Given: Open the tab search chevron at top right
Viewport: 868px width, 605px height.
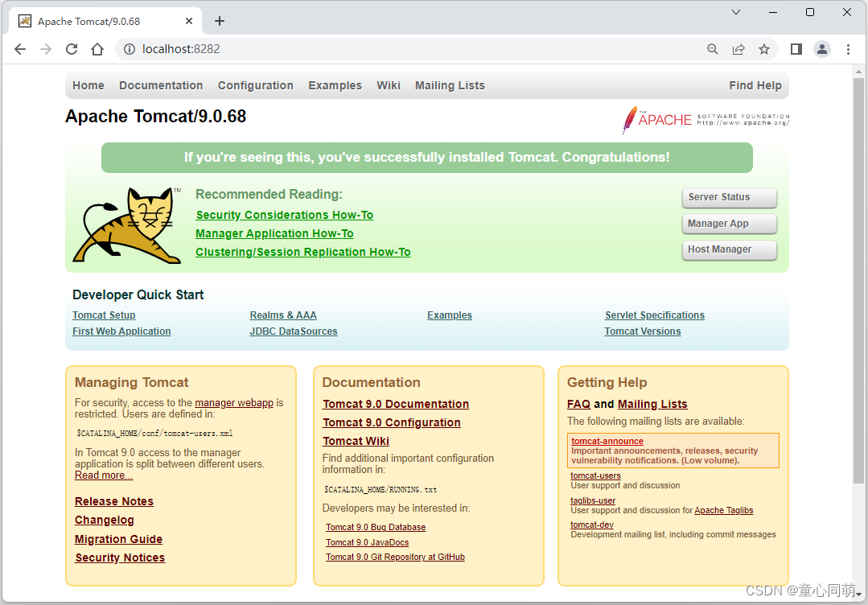Looking at the screenshot, I should point(736,12).
